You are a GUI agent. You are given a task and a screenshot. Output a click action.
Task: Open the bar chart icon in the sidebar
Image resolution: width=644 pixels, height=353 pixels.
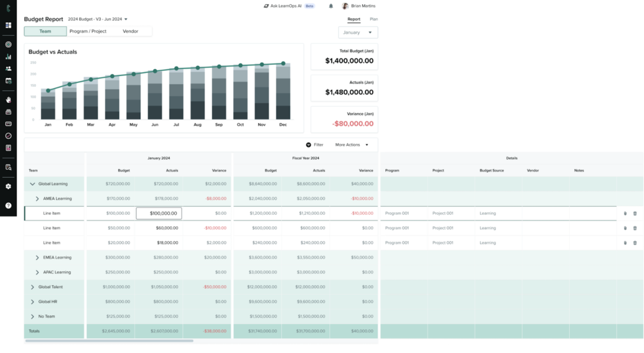[8, 57]
